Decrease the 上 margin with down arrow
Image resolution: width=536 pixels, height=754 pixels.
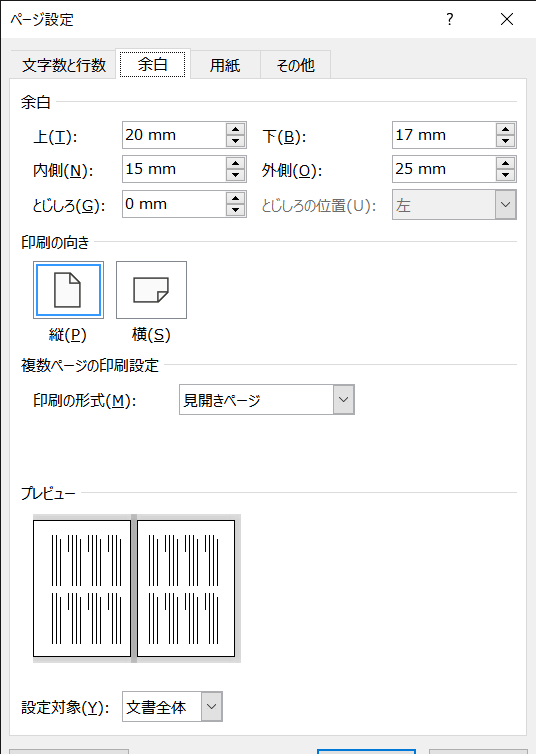point(236,141)
